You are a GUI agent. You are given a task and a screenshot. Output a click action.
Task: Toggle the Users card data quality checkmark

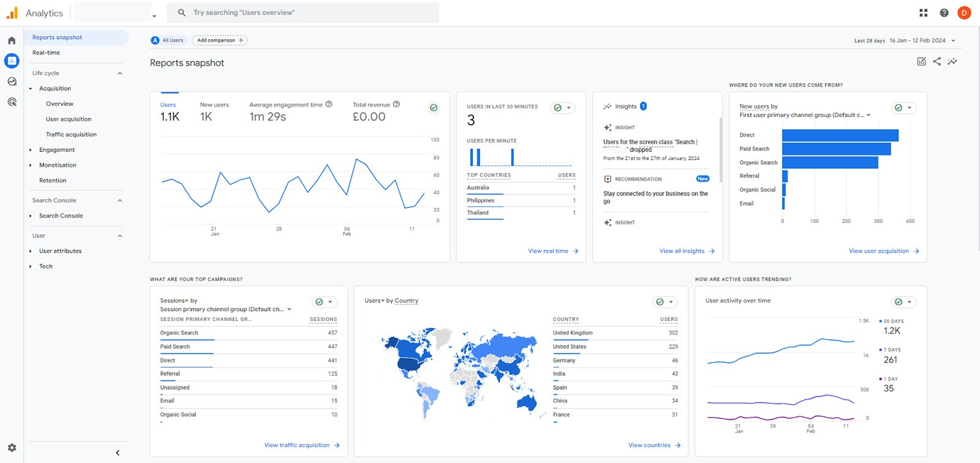coord(434,108)
